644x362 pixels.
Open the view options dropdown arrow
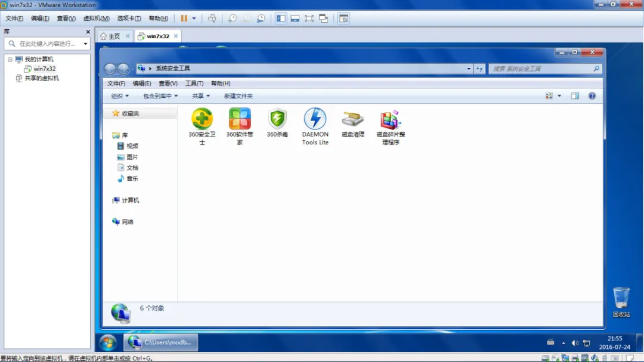(559, 96)
